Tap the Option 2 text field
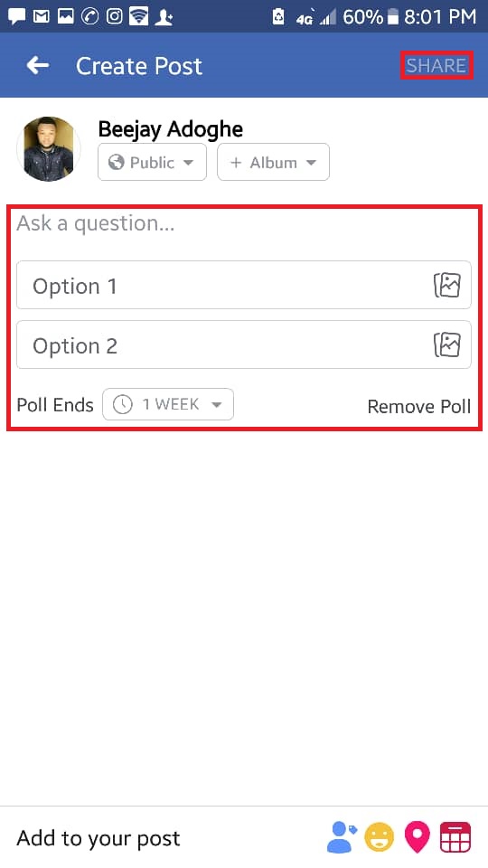Viewport: 488px width, 868px height. tap(244, 345)
